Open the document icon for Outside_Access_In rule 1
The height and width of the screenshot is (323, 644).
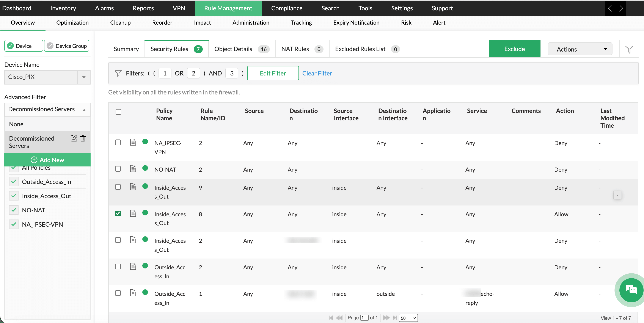(133, 293)
